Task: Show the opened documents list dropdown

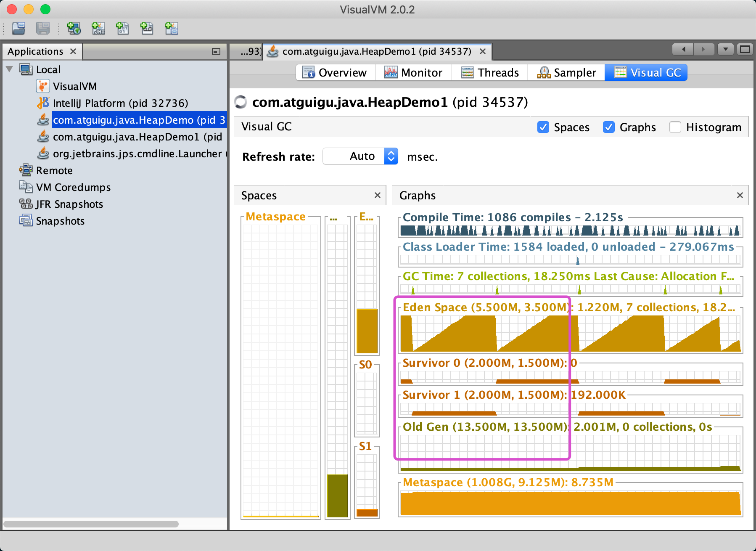Action: 725,50
